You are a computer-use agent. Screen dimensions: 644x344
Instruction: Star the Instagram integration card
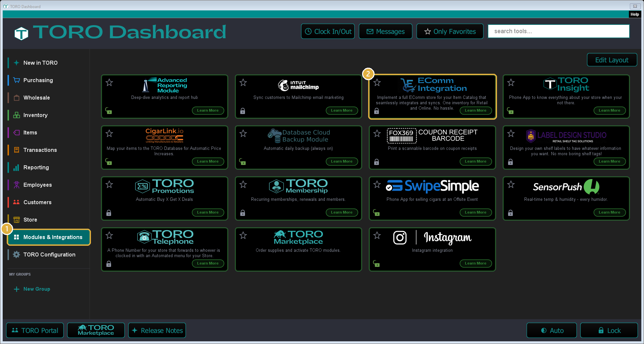point(377,235)
